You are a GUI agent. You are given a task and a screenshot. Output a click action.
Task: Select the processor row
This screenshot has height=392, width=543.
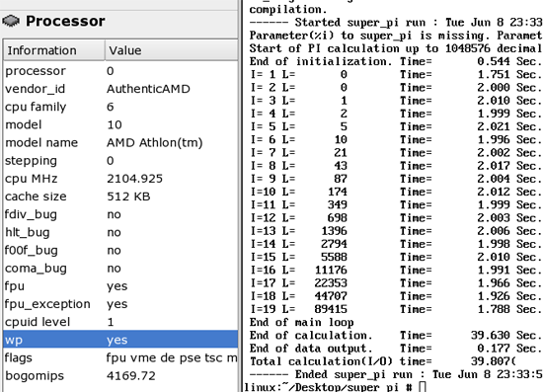pos(120,71)
